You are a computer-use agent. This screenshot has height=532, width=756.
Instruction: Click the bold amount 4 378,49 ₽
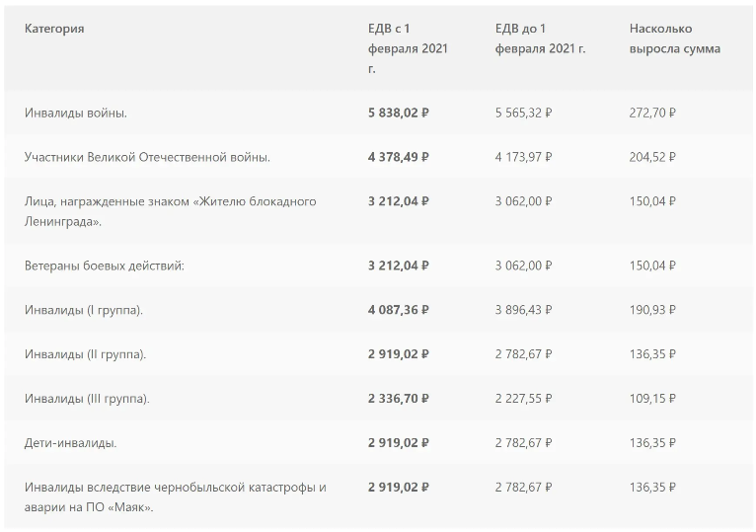tap(398, 157)
